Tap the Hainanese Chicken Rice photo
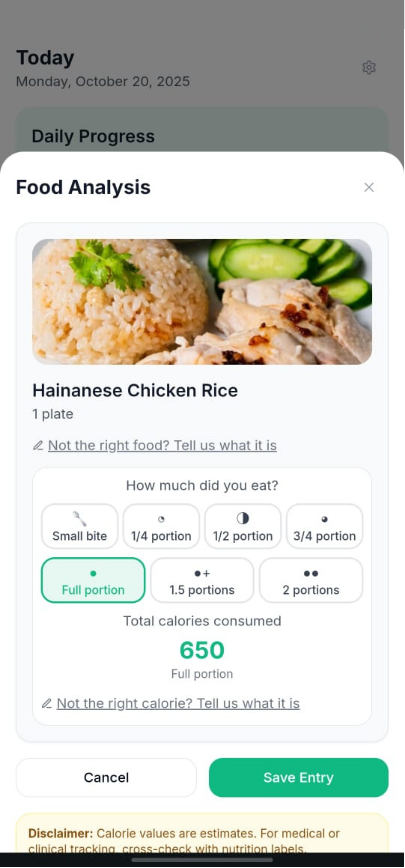The height and width of the screenshot is (868, 405). tap(202, 302)
